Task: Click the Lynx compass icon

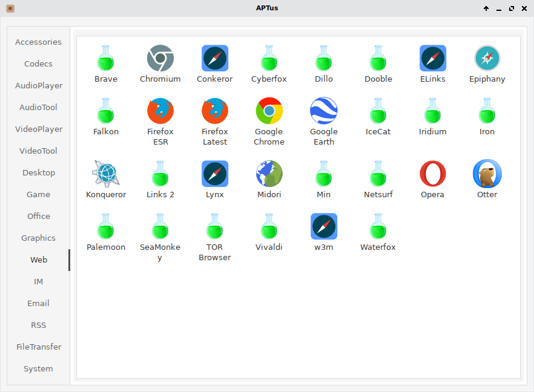Action: click(x=215, y=174)
